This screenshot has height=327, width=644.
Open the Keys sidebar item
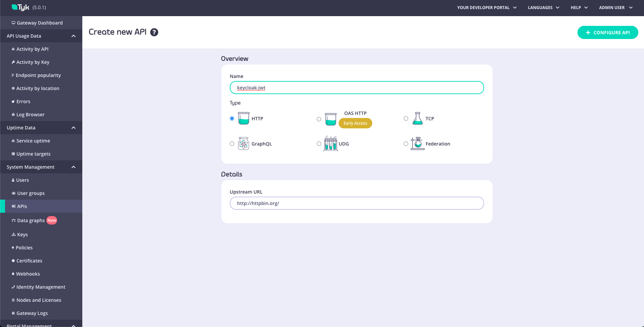[x=23, y=235]
